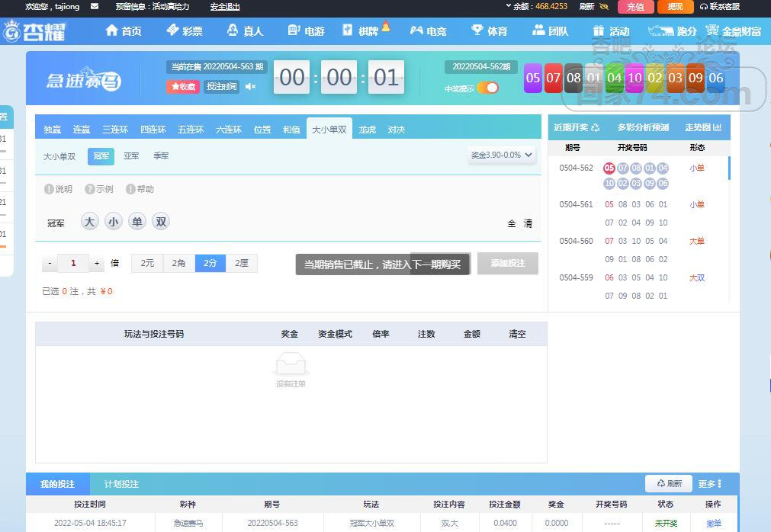Click the multiplier input field
Screen dimensions: 771x532
[73, 263]
